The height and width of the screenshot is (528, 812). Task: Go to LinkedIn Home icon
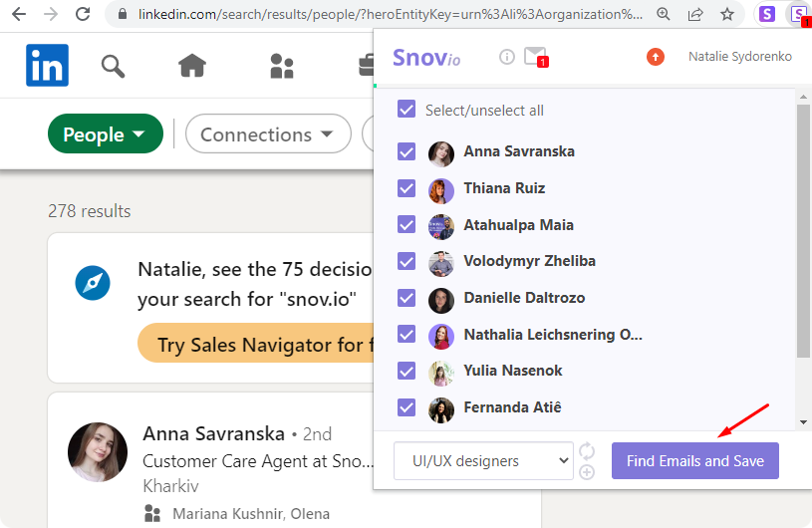point(192,66)
